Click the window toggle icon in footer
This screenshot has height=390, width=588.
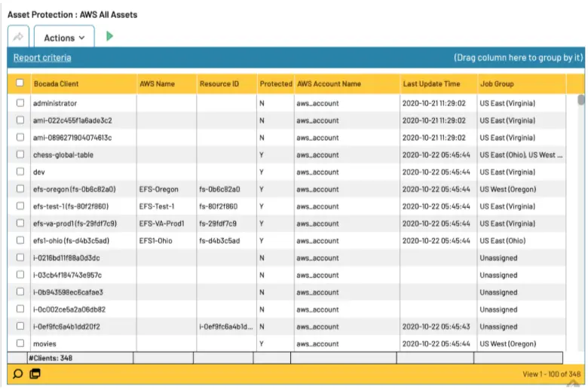point(35,374)
